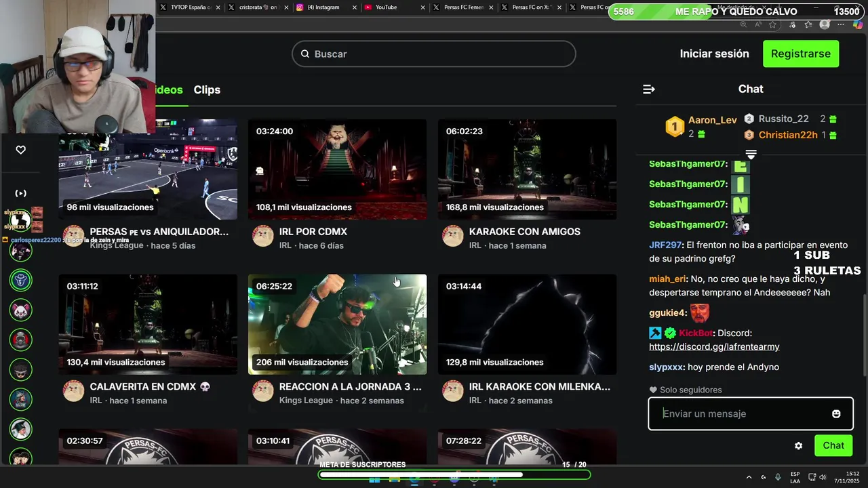
Task: Click the green Registrarse button
Action: (801, 54)
